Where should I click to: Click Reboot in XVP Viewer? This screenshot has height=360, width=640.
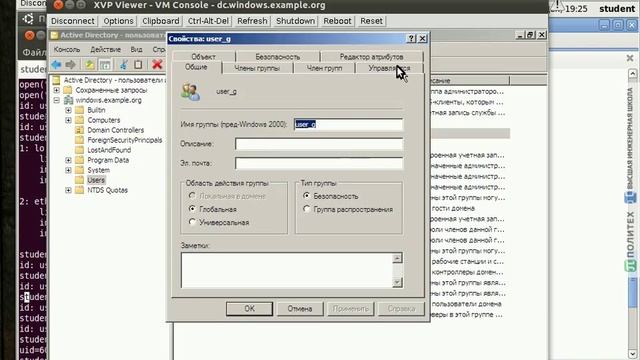point(337,21)
